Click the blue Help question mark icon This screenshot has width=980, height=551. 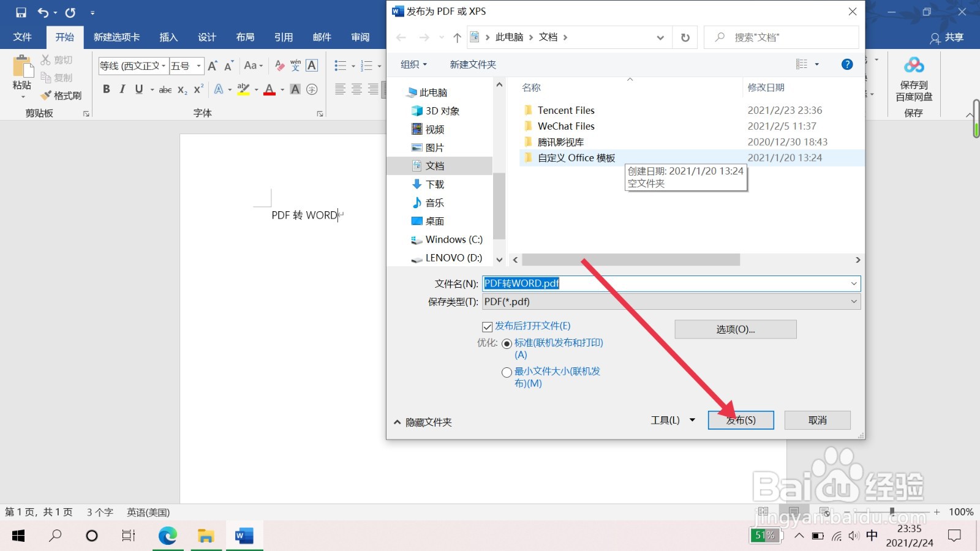coord(847,64)
